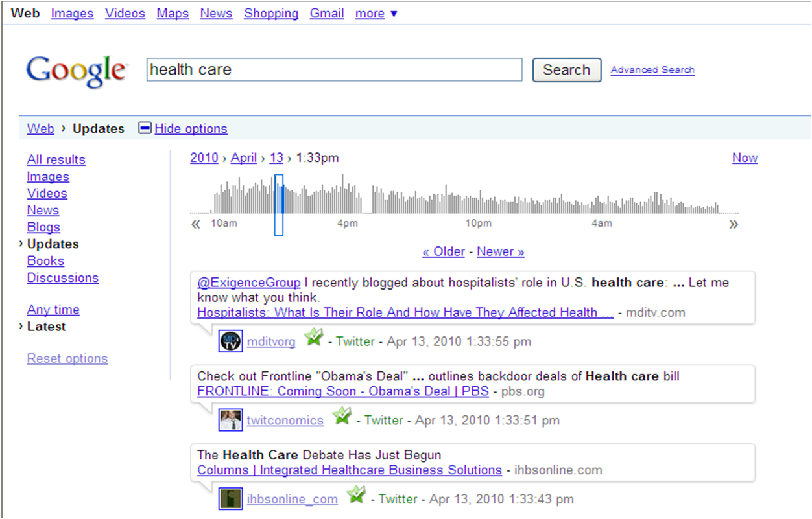The height and width of the screenshot is (519, 812).
Task: Select Videos filter in sidebar
Action: coord(47,193)
